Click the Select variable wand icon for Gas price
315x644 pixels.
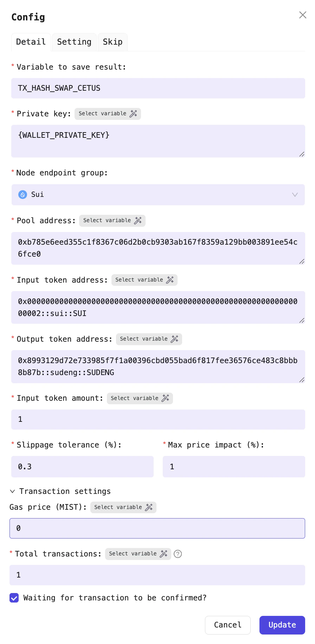149,507
